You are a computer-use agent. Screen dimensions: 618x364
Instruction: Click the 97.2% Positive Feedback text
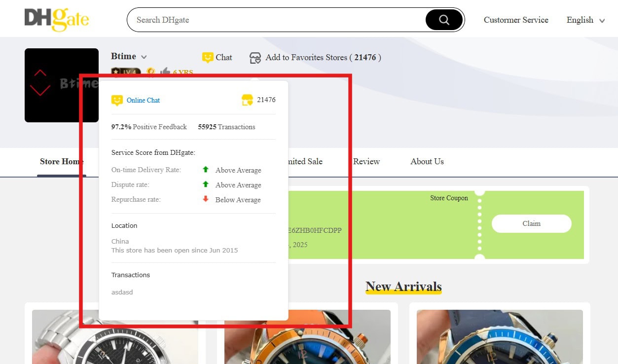149,127
